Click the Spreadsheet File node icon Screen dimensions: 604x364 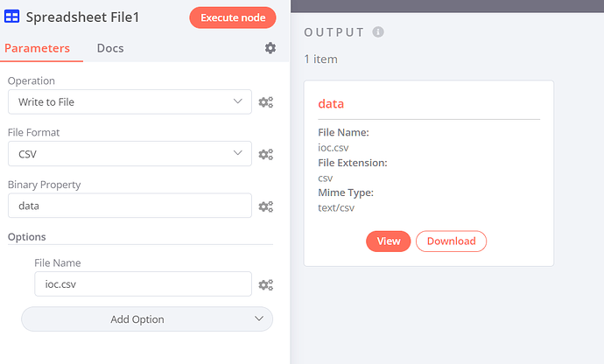tap(12, 17)
